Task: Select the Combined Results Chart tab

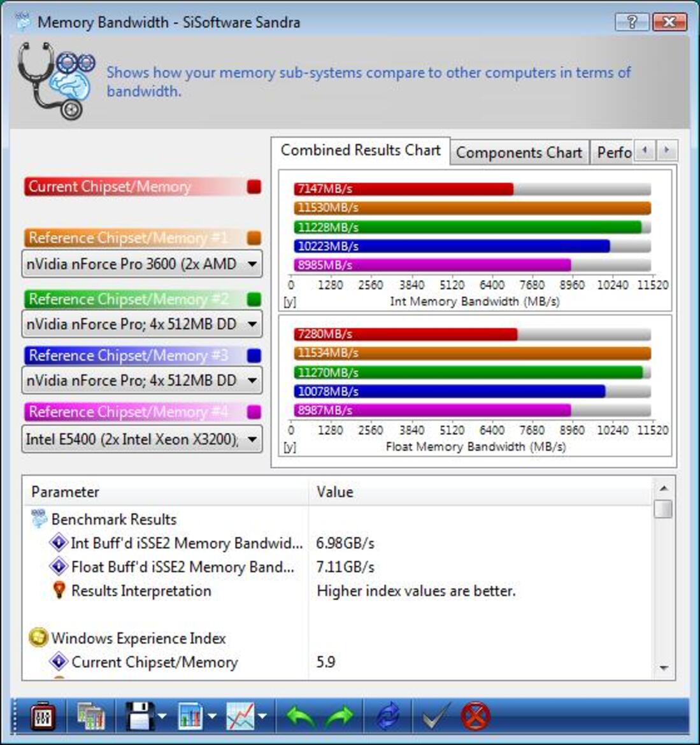Action: (361, 150)
